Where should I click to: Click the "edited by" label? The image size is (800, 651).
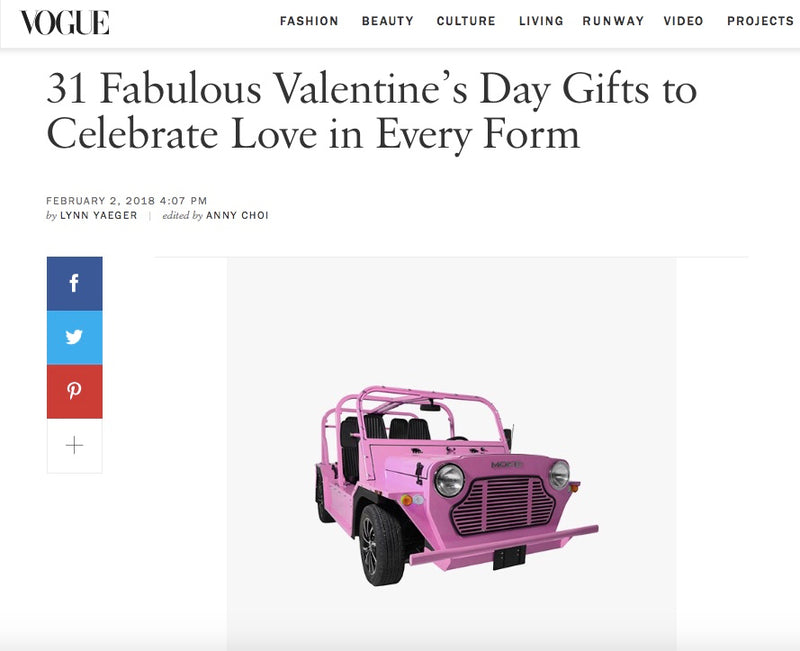point(182,216)
